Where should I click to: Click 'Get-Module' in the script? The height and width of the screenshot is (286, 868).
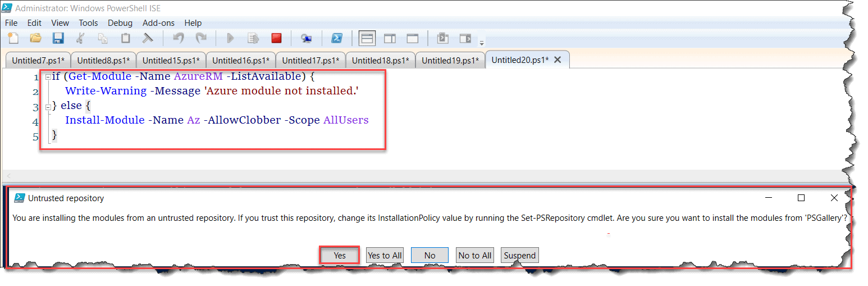point(100,76)
